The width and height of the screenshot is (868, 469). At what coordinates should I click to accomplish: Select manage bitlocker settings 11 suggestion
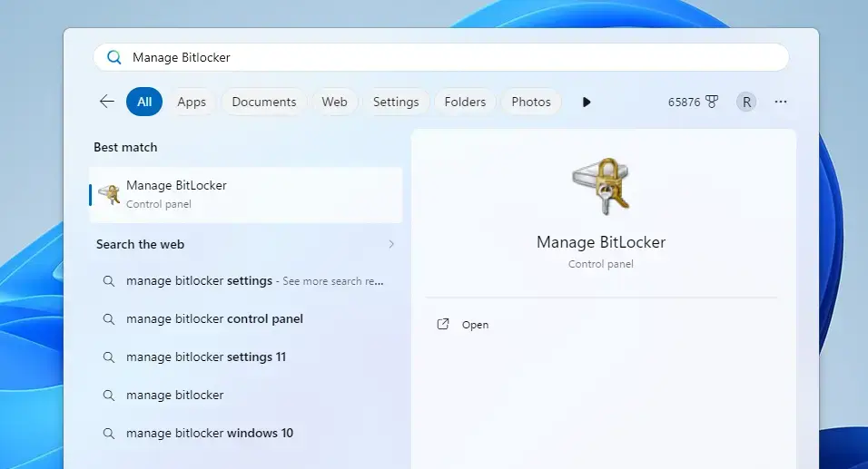[246, 357]
